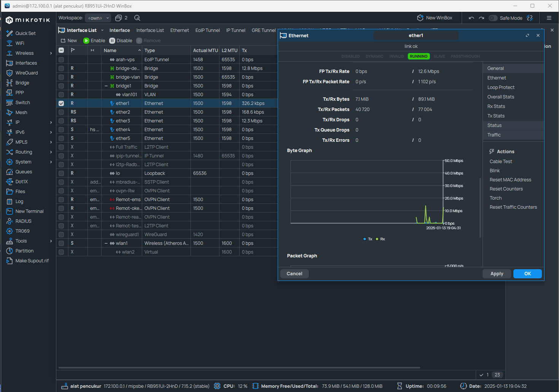
Task: Check the vlan101 row checkbox
Action: click(61, 95)
